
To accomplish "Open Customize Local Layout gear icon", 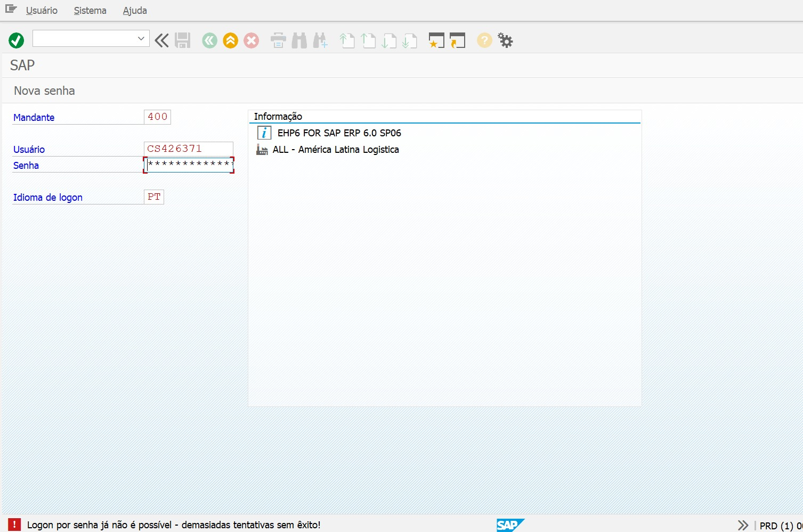I will point(505,40).
